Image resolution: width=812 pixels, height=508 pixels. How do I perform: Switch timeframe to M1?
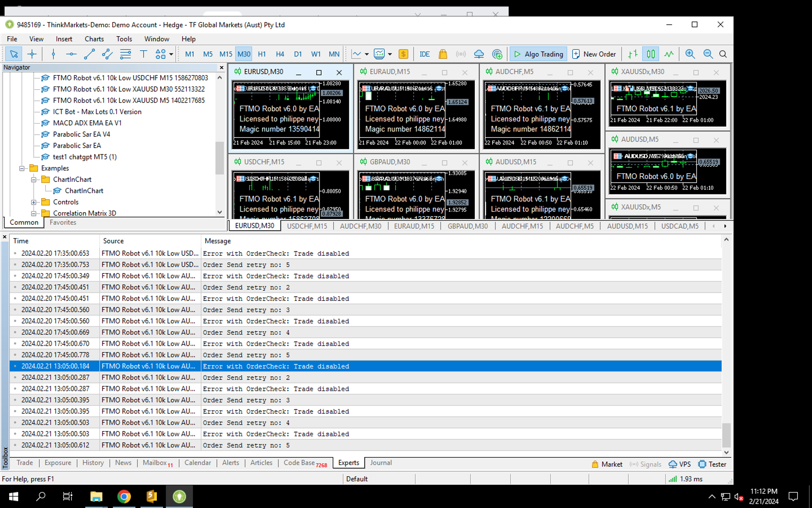(x=189, y=54)
